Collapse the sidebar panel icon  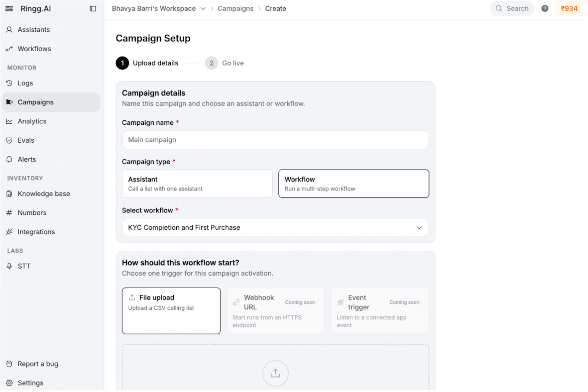93,9
